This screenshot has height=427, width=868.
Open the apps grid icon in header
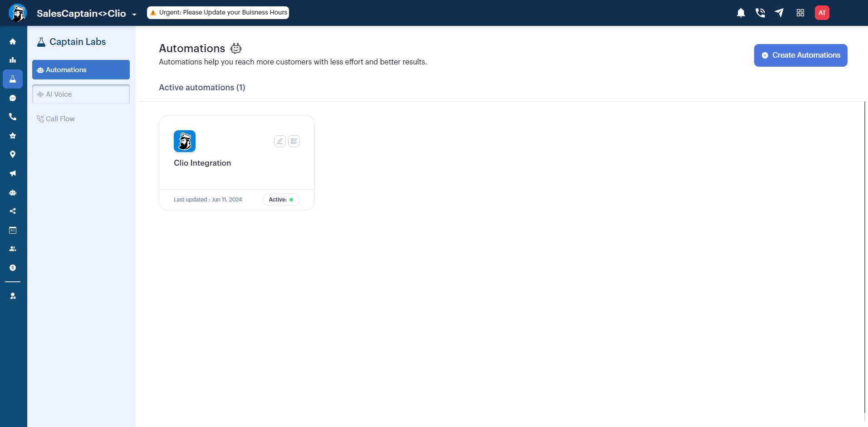point(800,13)
